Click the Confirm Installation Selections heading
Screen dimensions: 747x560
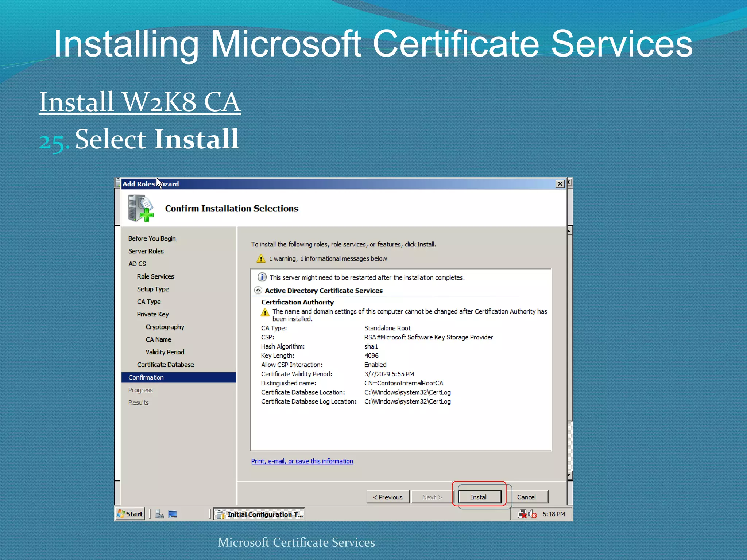[232, 209]
